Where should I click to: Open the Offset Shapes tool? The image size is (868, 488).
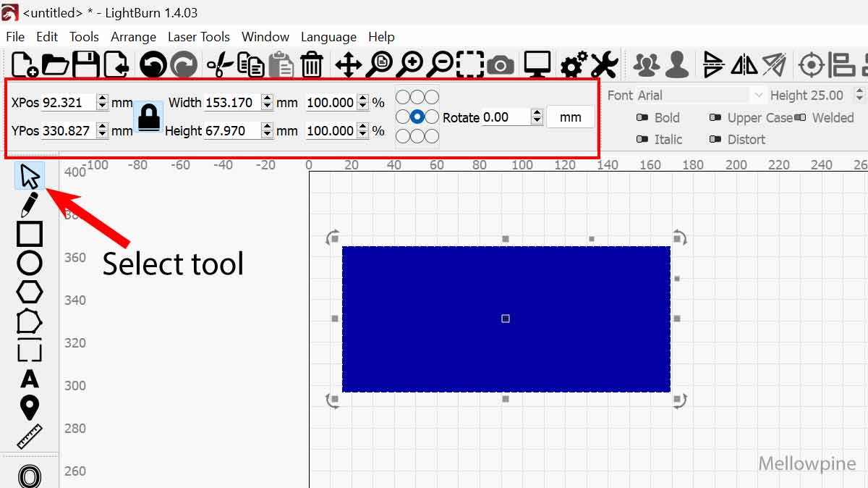click(29, 476)
